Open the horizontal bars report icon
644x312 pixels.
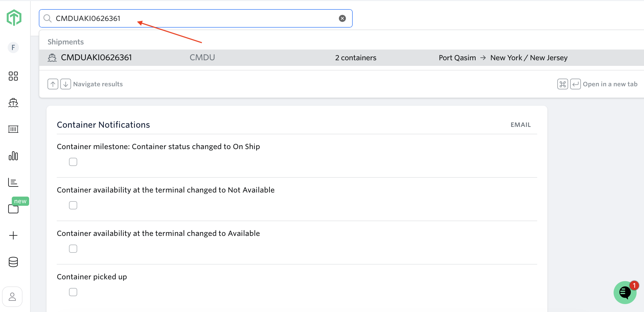click(13, 182)
